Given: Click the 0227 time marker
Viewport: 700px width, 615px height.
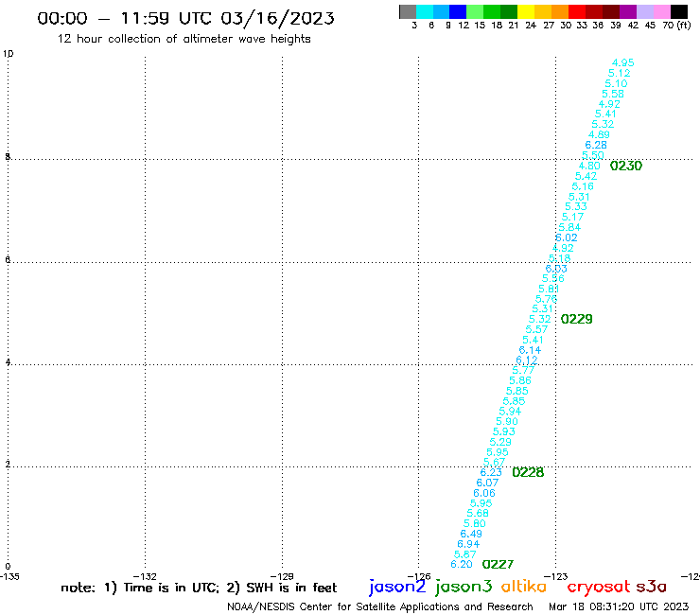Looking at the screenshot, I should point(498,564).
